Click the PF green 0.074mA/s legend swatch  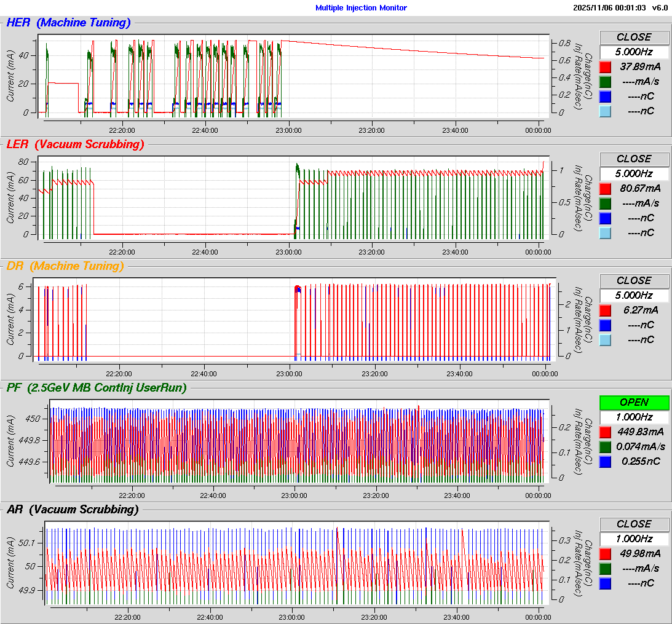pyautogui.click(x=605, y=446)
